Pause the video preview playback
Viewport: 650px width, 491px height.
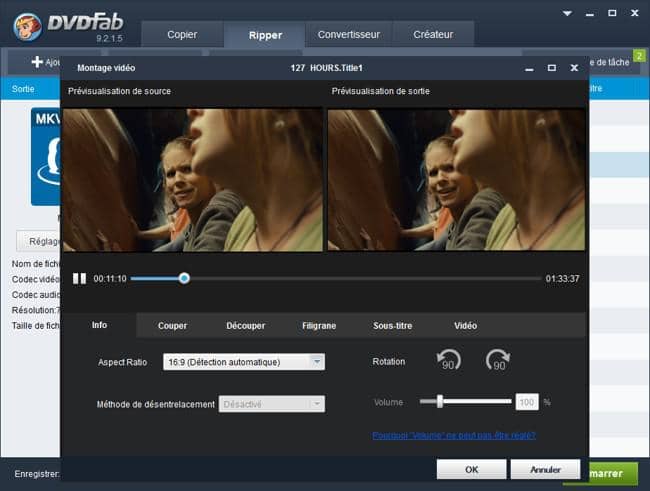tap(80, 278)
